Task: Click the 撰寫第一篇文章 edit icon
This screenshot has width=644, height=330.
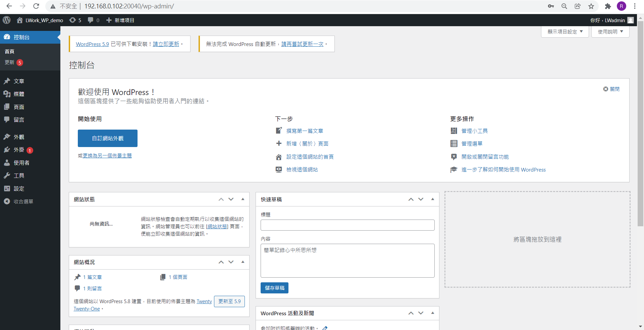Action: [x=279, y=131]
